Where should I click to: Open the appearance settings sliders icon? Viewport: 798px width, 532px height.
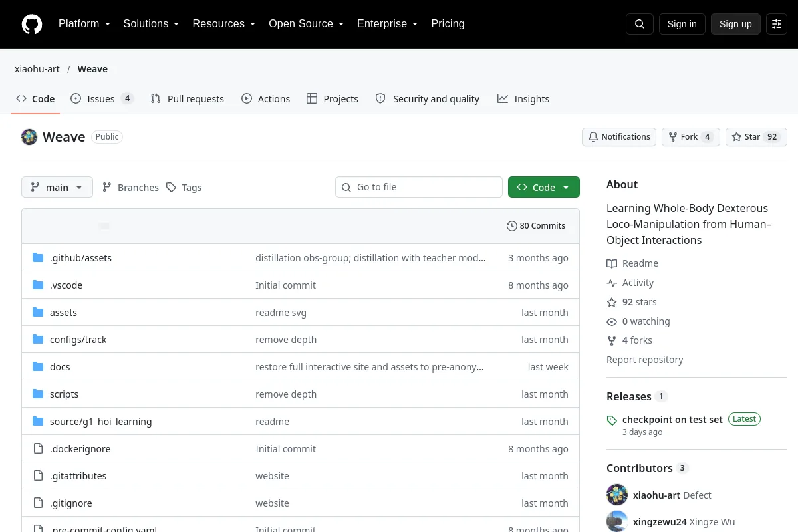click(777, 24)
